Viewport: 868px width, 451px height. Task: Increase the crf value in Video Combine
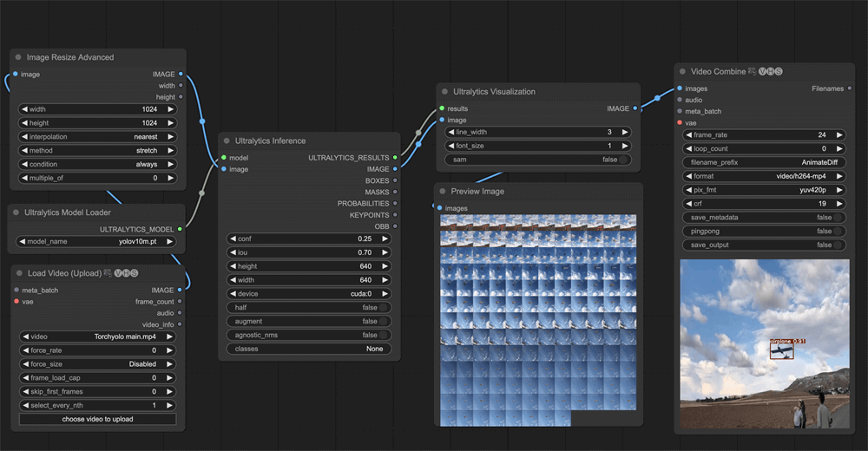(839, 204)
